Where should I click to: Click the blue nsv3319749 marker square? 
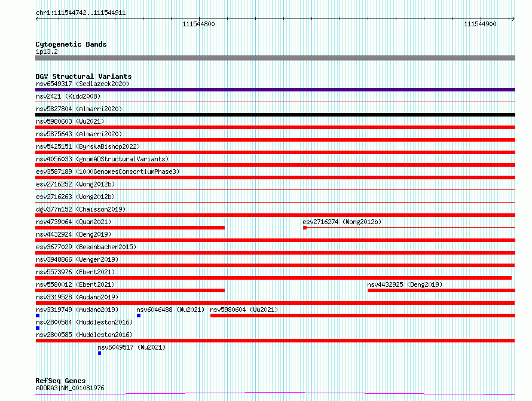pos(38,316)
